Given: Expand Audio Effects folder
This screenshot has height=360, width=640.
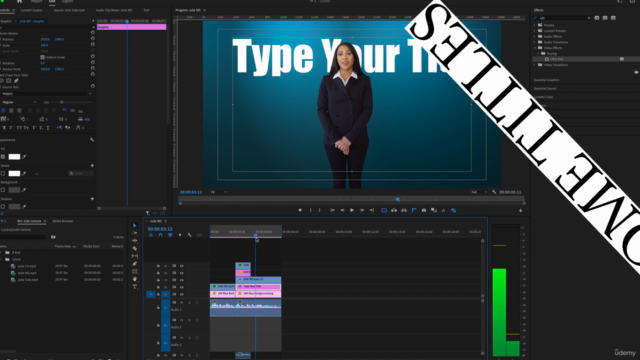Looking at the screenshot, I should click(535, 36).
